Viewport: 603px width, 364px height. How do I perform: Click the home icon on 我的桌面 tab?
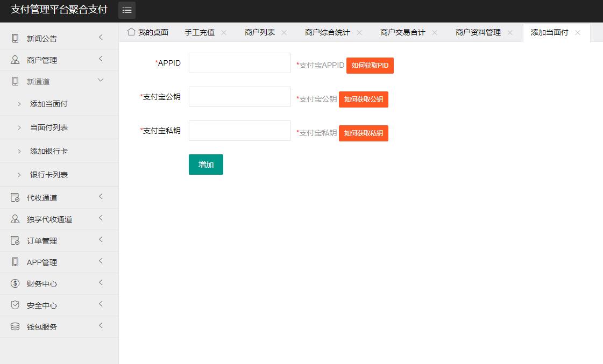tap(131, 32)
